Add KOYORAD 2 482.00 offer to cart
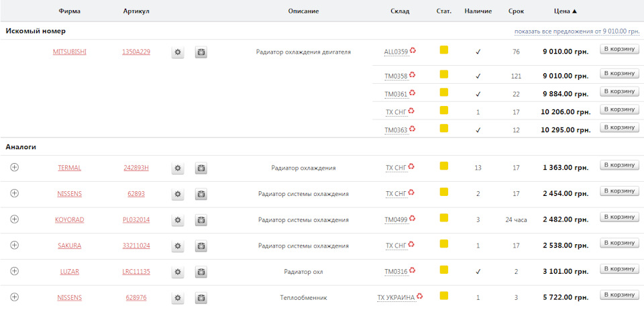 click(620, 217)
